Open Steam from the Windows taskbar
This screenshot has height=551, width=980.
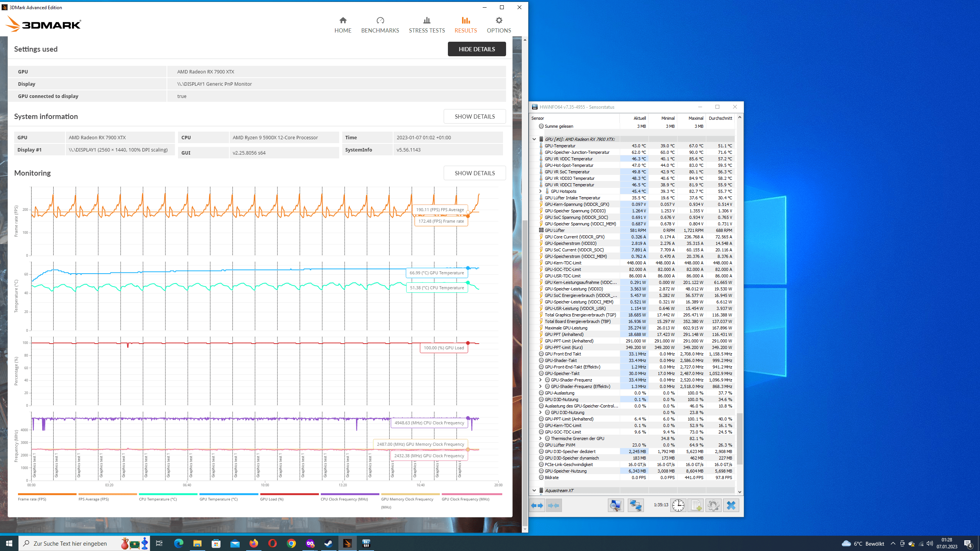[328, 543]
